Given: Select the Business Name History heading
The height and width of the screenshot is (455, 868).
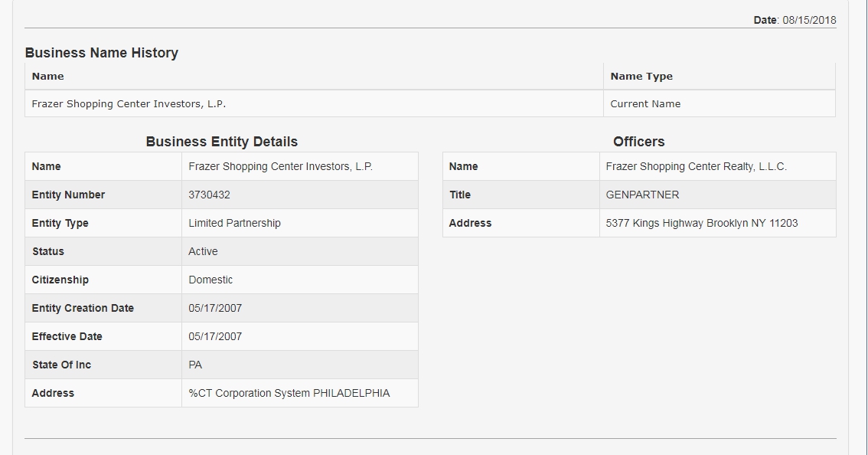Looking at the screenshot, I should pyautogui.click(x=101, y=53).
